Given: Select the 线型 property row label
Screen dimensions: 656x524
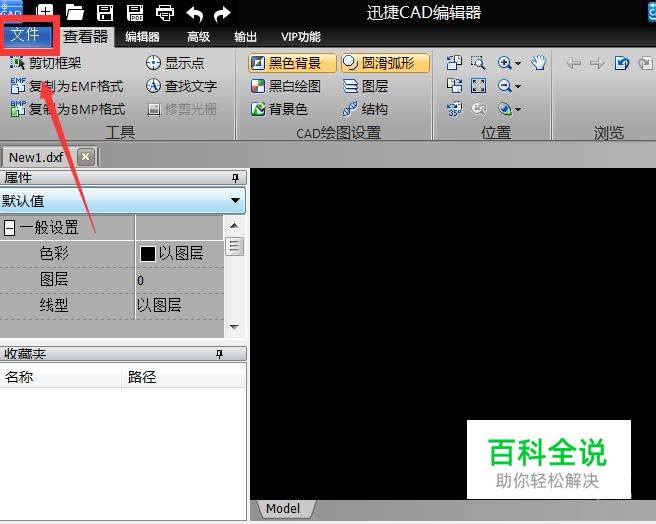Looking at the screenshot, I should click(x=54, y=305).
